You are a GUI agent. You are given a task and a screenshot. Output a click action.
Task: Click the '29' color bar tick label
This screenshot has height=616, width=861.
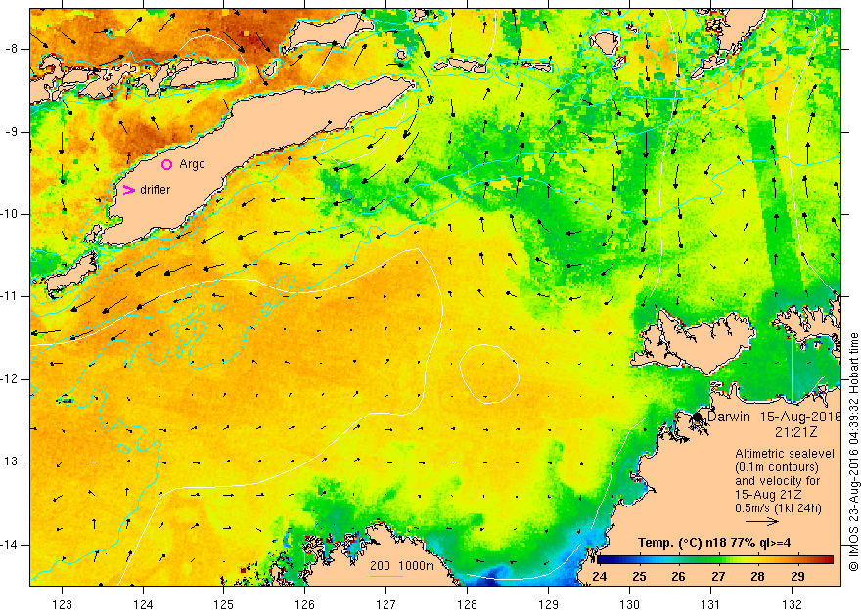(797, 577)
